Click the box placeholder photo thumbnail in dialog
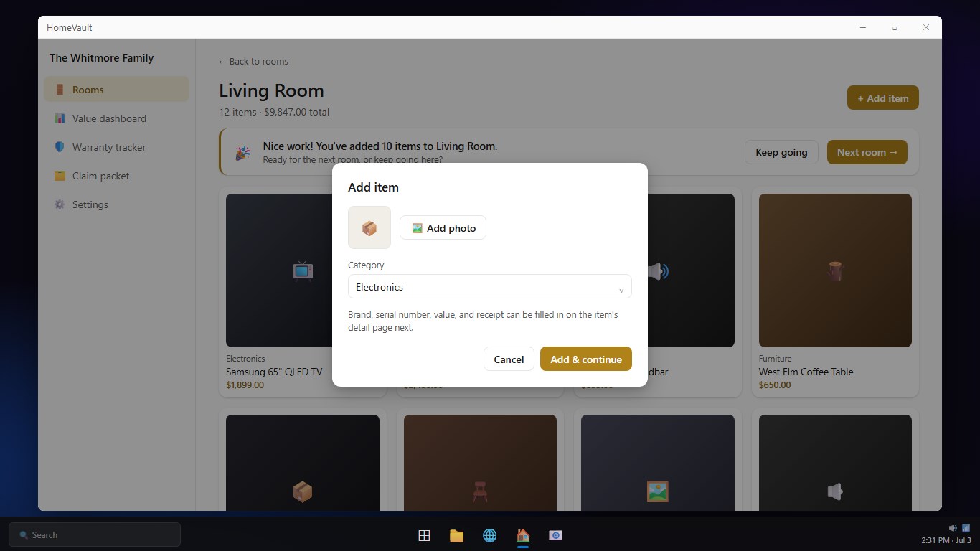980x551 pixels. click(x=369, y=227)
